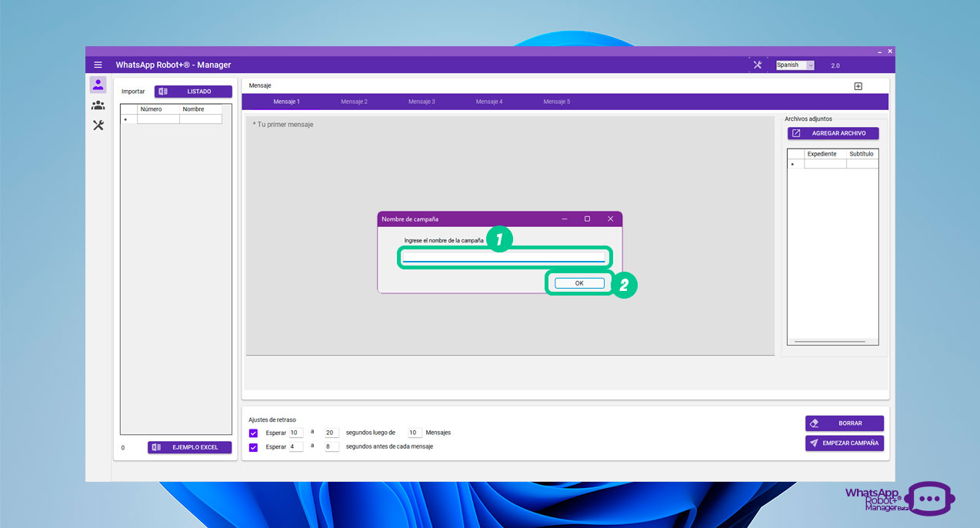Click the Número column header
Viewport: 980px width, 528px height.
click(158, 109)
